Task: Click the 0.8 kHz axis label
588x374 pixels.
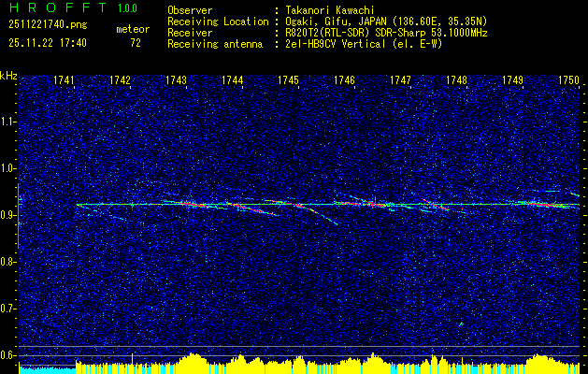Action: click(8, 262)
